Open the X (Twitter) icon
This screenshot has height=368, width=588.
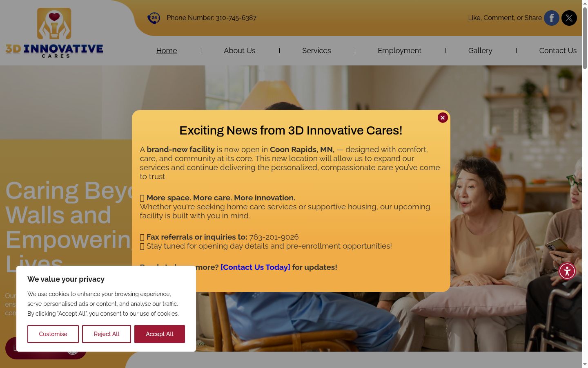tap(569, 18)
